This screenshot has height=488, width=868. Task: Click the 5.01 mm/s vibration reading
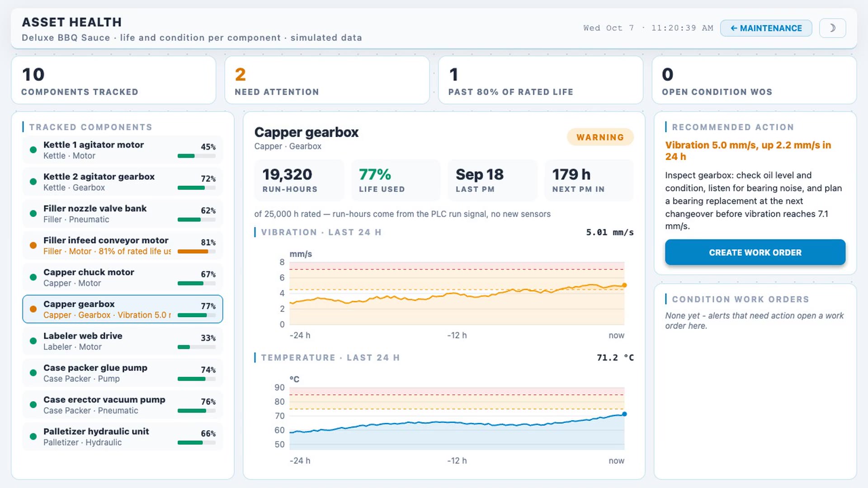tap(610, 232)
